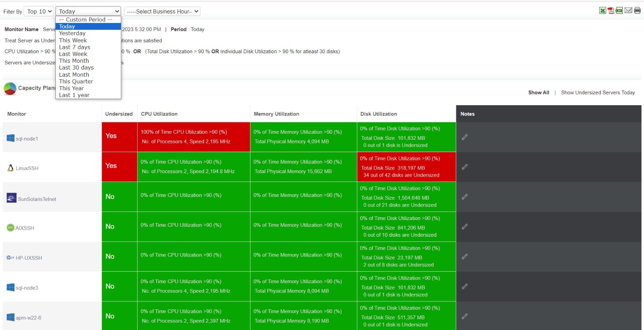The image size is (644, 330).
Task: Edit notes for SunSolarisTelnet row
Action: (x=465, y=197)
